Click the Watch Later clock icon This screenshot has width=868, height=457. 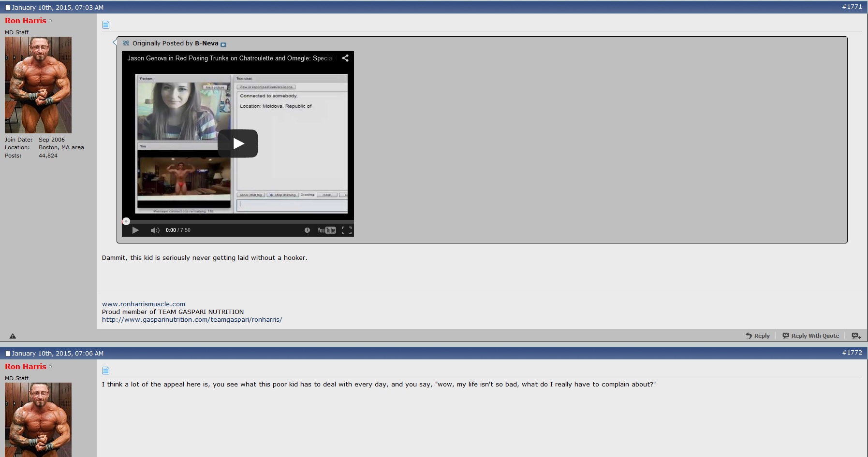click(307, 230)
